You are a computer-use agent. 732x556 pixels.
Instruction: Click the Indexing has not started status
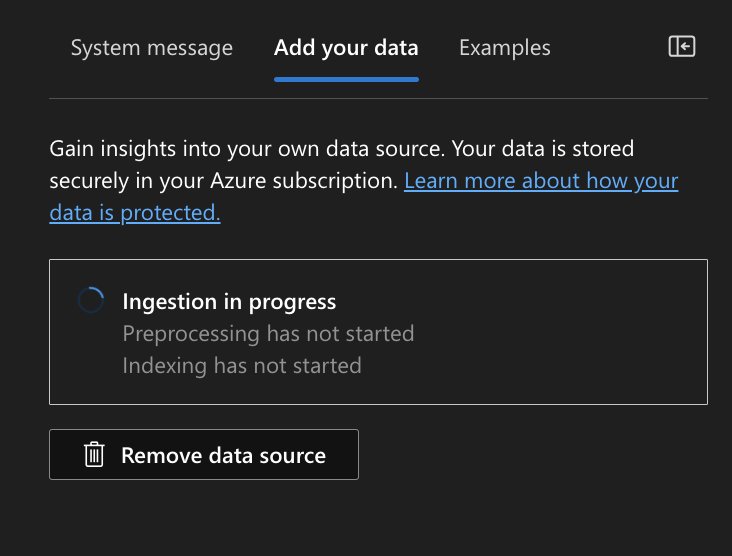242,365
